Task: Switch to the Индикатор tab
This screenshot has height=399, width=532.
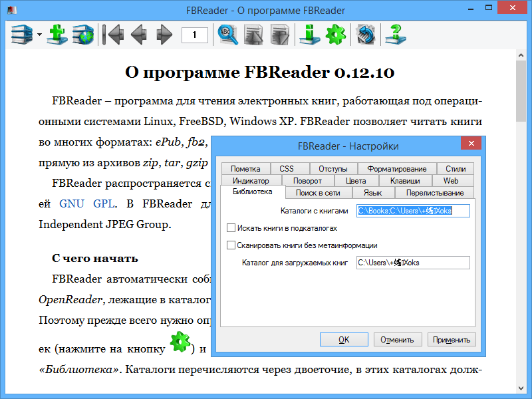Action: coord(251,181)
